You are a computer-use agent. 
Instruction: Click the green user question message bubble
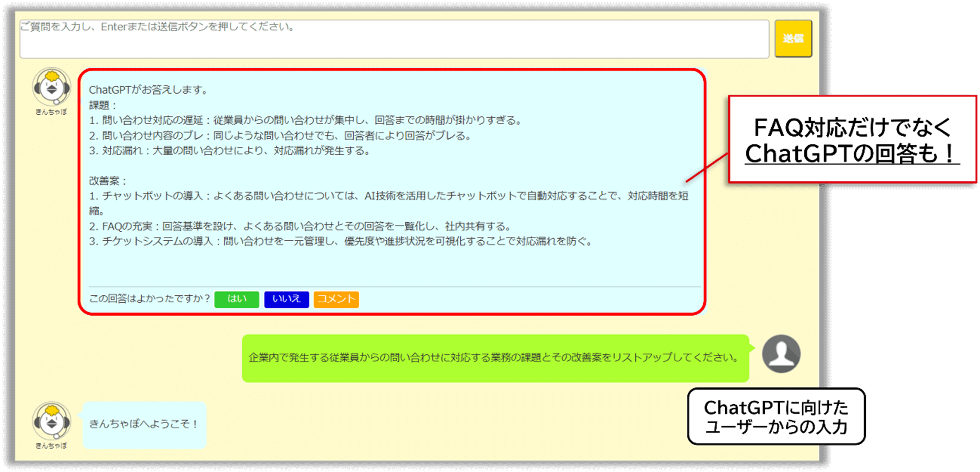coord(496,358)
